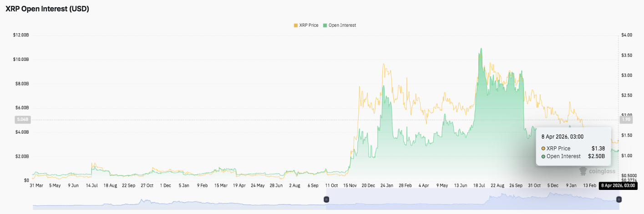Click the 18 Jul date label
The image size is (644, 214).
coord(479,185)
